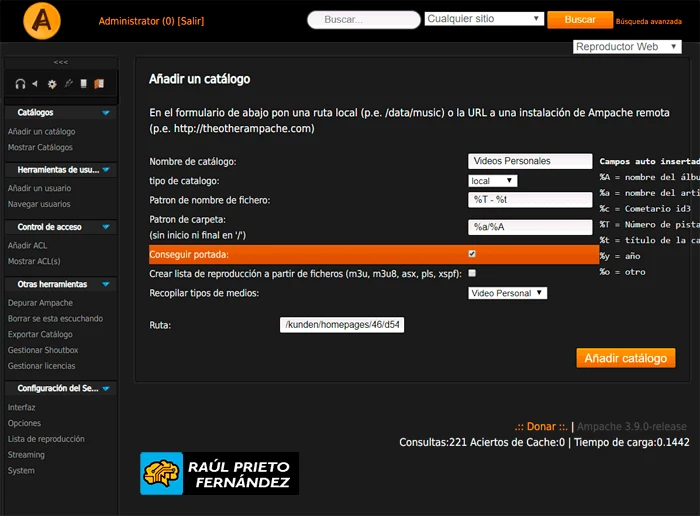
Task: Click the Añadir catálogo submit button
Action: pos(625,358)
